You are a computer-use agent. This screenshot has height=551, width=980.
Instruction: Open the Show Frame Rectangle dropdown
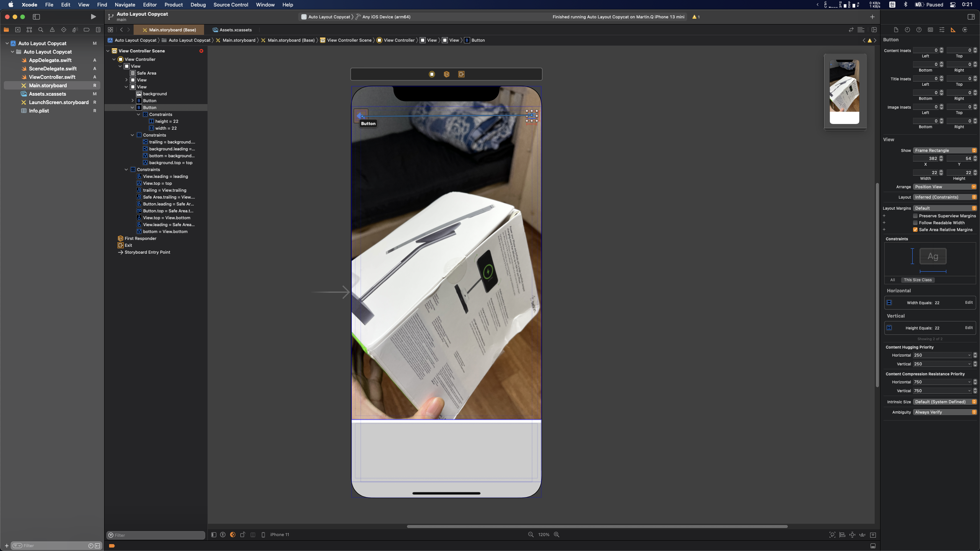[944, 150]
